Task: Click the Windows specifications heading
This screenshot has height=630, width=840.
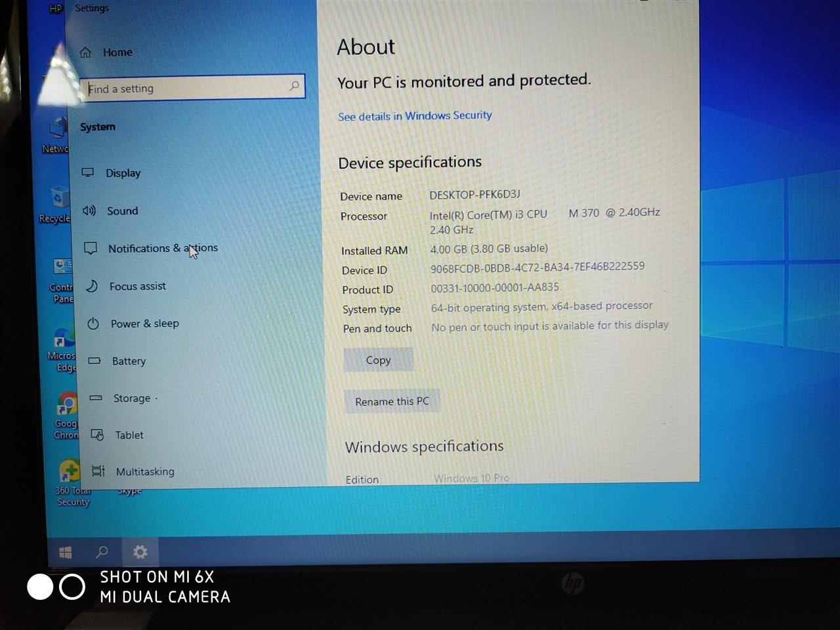Action: pos(425,447)
